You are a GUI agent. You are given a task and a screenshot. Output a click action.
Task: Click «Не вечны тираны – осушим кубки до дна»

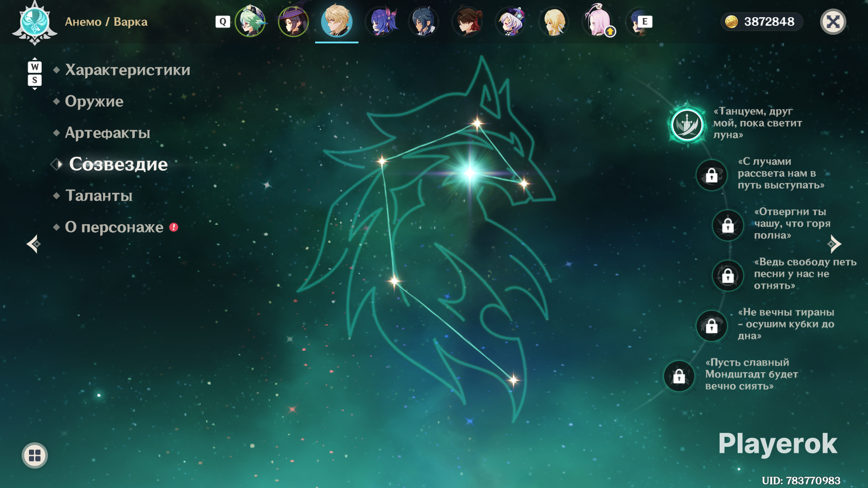[786, 324]
